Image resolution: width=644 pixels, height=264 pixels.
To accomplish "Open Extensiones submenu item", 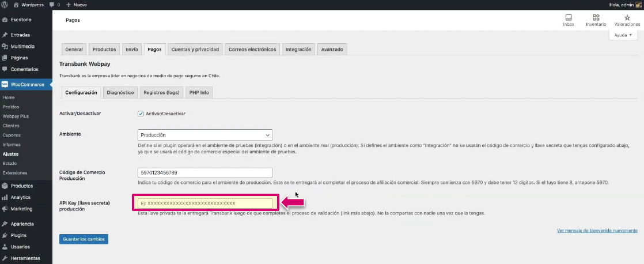I will (15, 173).
